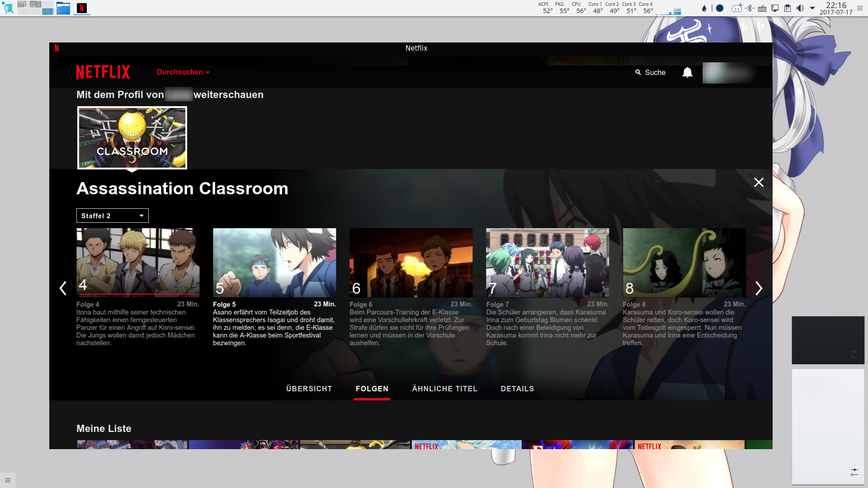Switch to the ÄHNLICHE TITEL tab
This screenshot has width=868, height=488.
pyautogui.click(x=444, y=389)
